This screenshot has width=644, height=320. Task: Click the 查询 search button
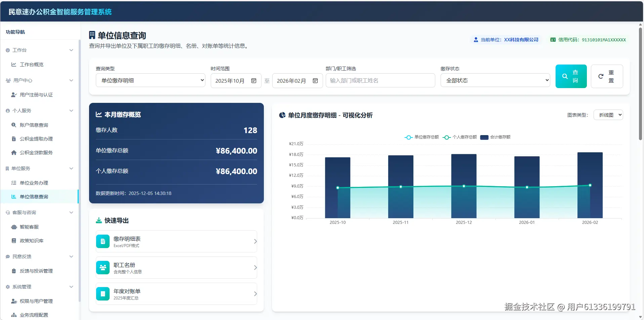(x=571, y=76)
